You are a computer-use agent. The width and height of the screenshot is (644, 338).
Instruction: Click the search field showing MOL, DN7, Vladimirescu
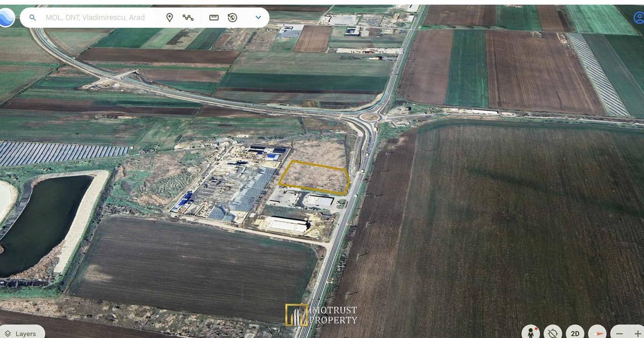[x=95, y=18]
